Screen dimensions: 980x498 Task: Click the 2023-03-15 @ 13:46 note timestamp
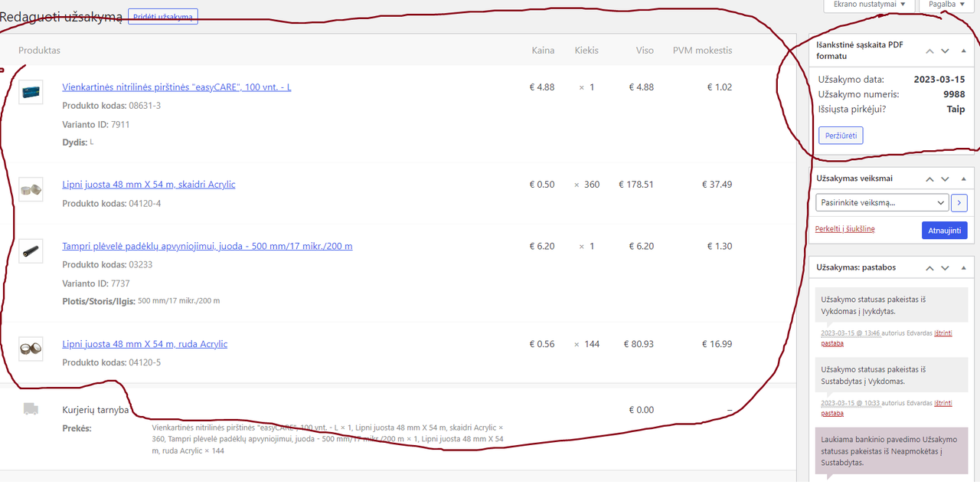[851, 334]
